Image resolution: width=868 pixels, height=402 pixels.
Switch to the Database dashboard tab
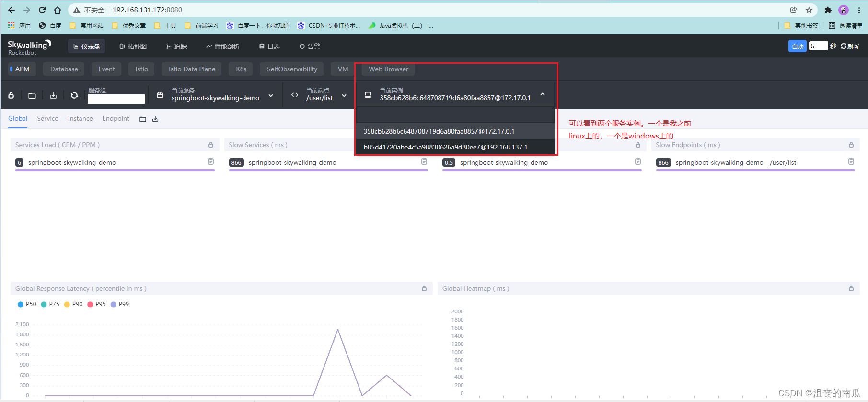point(64,69)
